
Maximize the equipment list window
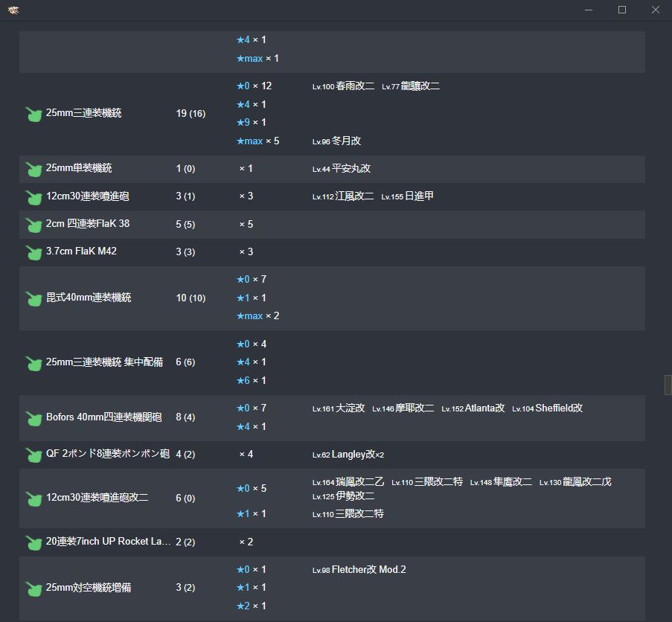(x=622, y=10)
